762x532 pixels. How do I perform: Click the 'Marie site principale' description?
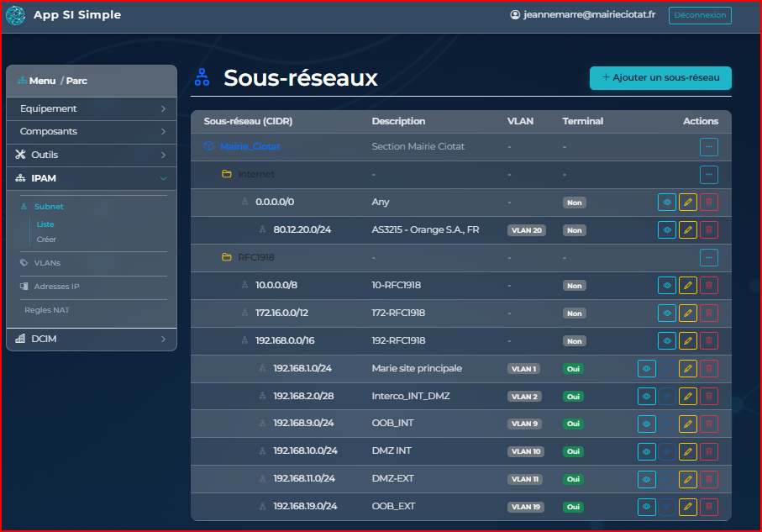tap(417, 368)
